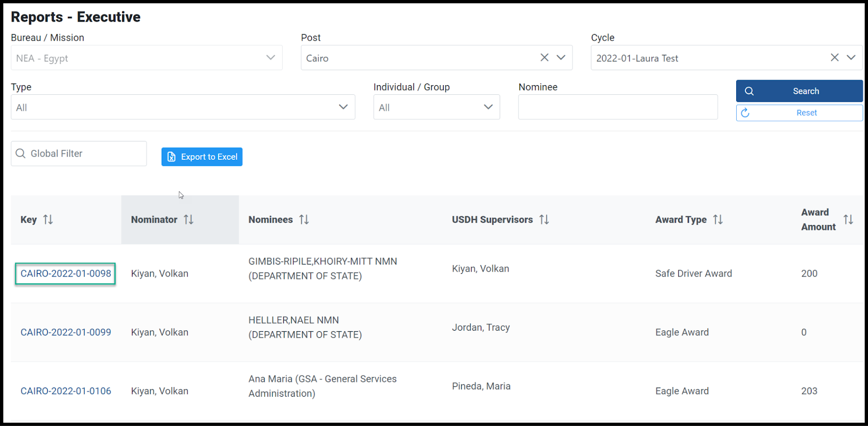Image resolution: width=868 pixels, height=426 pixels.
Task: Select the HELLLER,NAEL NMN nominee cell
Action: tap(305, 327)
